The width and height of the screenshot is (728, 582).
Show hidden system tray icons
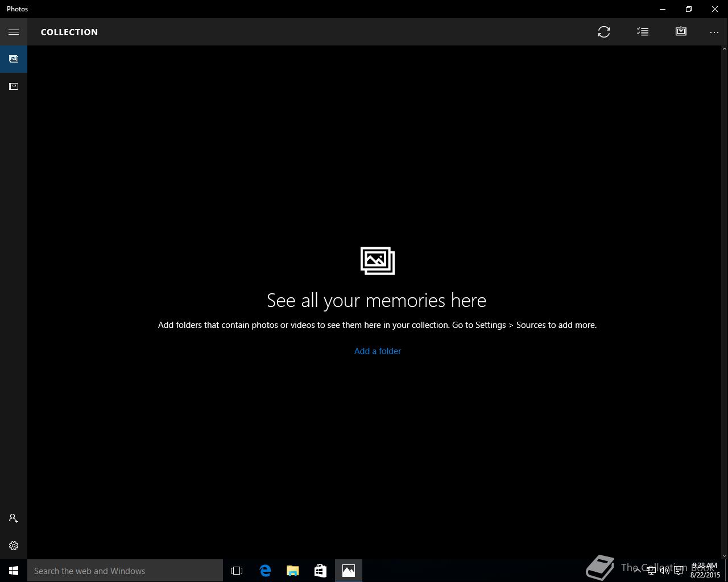click(637, 571)
